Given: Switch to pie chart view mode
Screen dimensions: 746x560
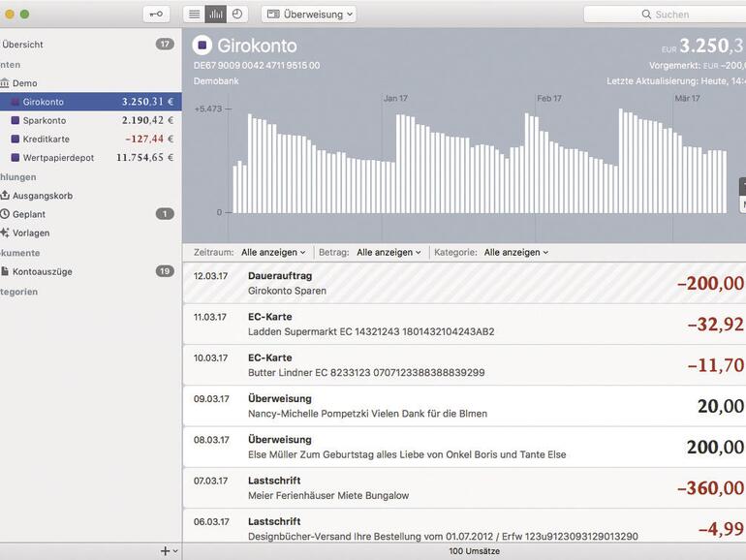Looking at the screenshot, I should pos(237,15).
